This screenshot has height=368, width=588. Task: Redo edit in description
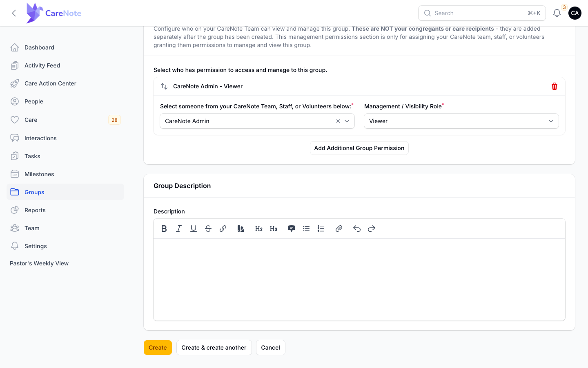pos(372,229)
